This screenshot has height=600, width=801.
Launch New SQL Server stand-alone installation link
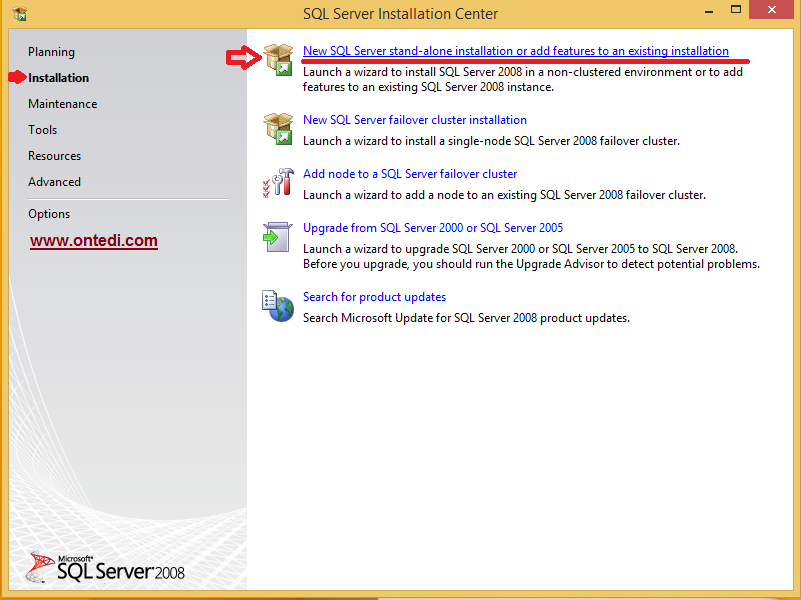click(x=516, y=51)
